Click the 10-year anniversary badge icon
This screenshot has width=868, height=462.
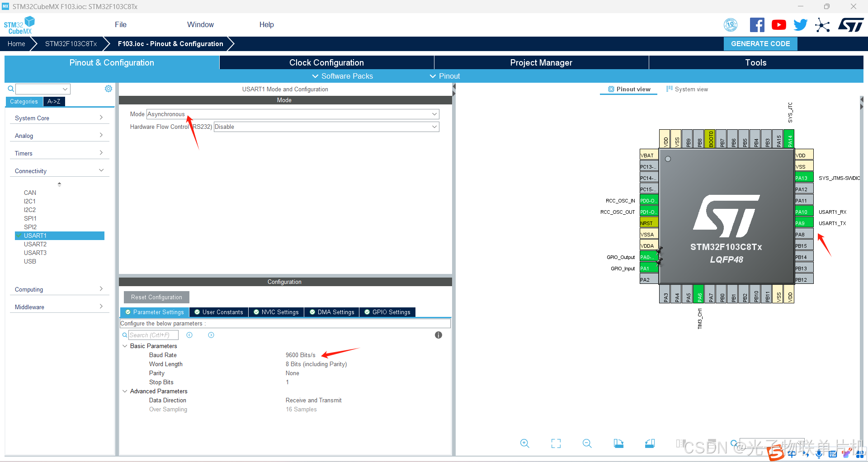click(731, 25)
